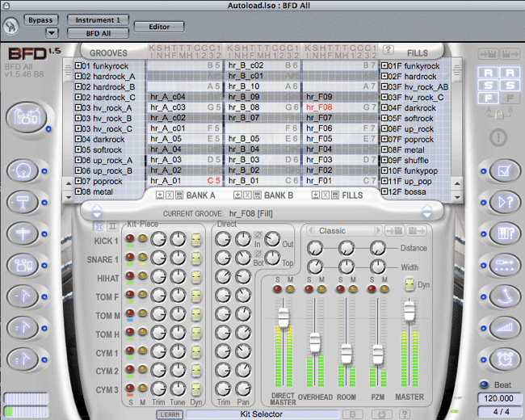Solo the HIHAT kit piece
Viewport: 525px width, 420px height.
coord(130,276)
